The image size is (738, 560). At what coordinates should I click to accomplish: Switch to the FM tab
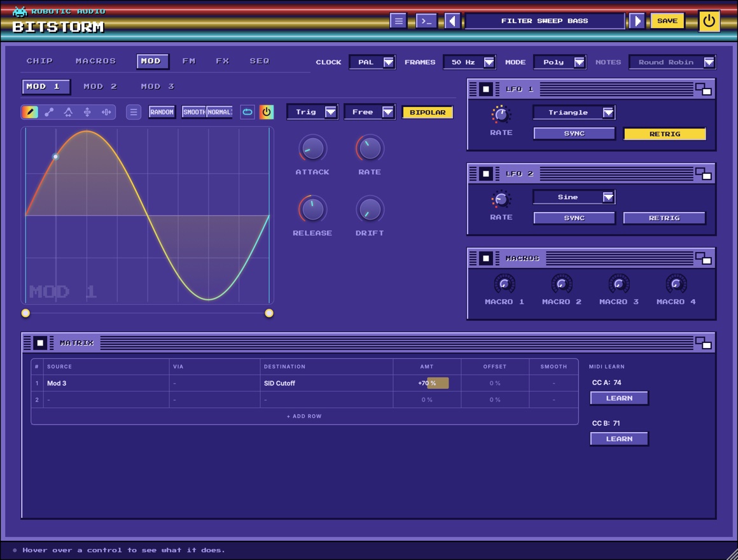pos(189,61)
